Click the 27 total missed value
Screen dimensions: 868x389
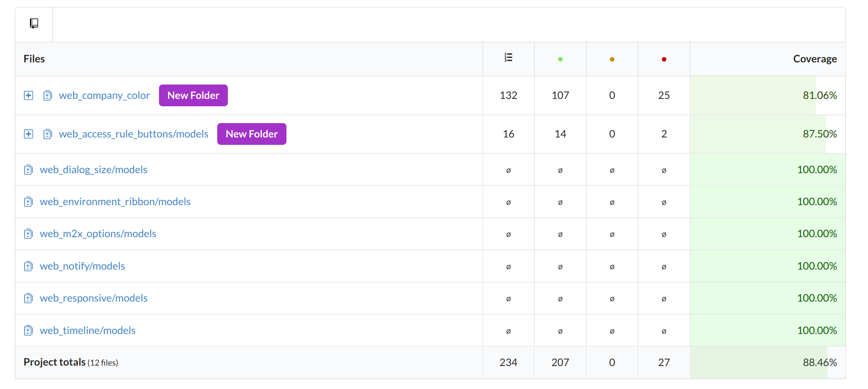coord(664,363)
